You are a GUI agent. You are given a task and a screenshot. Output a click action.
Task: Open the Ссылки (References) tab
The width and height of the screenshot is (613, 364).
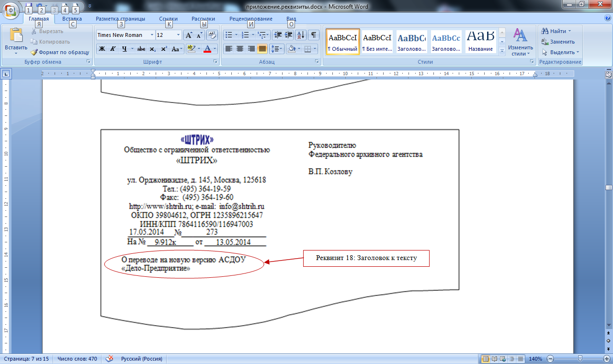168,19
